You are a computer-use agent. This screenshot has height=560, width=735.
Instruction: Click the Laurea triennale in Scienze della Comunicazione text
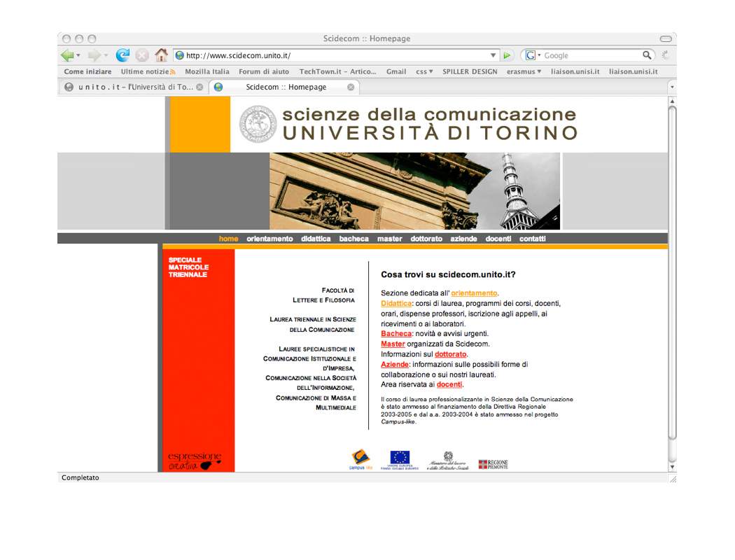click(313, 324)
